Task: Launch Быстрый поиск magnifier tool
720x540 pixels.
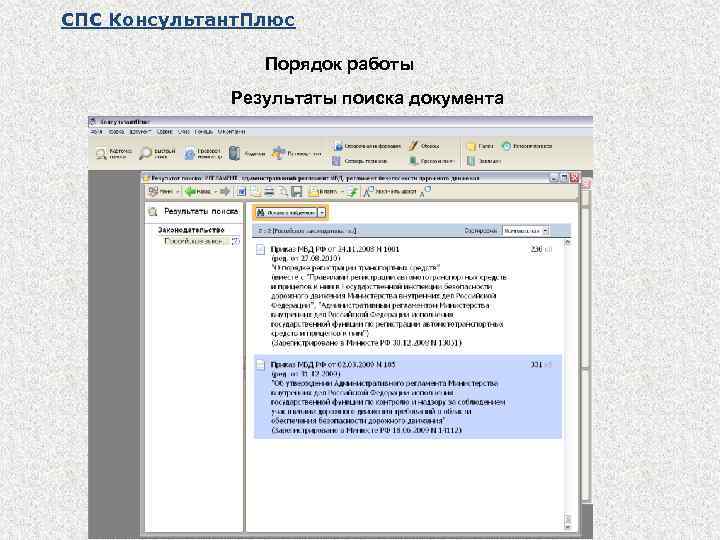Action: point(158,153)
